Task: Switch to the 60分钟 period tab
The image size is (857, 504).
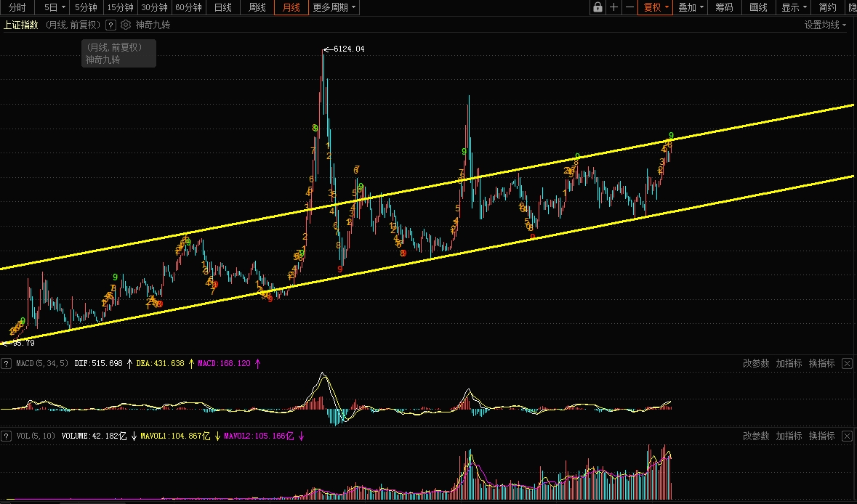Action: [x=188, y=7]
